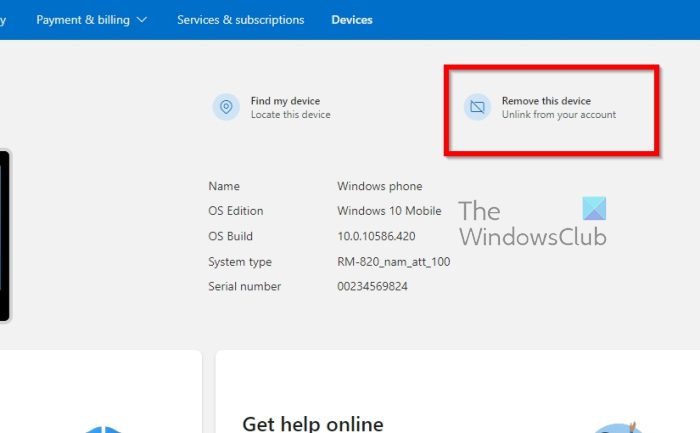Select serial number 00234569824

[372, 287]
